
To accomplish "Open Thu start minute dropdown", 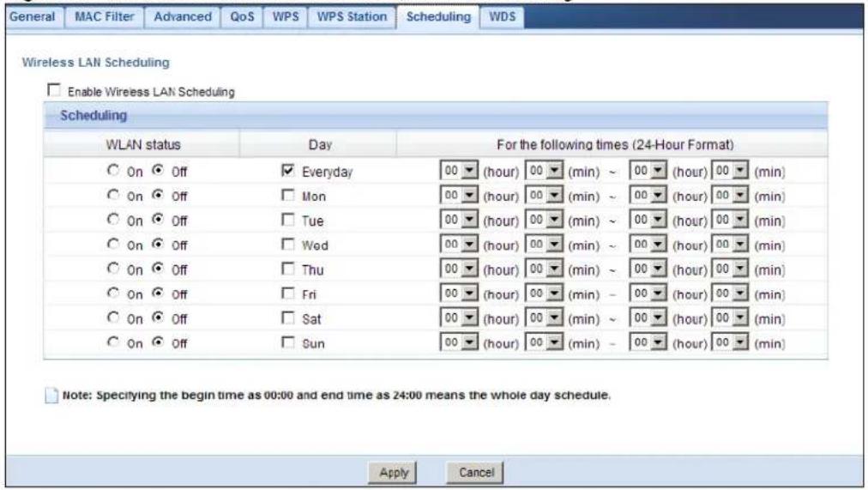I will coord(544,269).
